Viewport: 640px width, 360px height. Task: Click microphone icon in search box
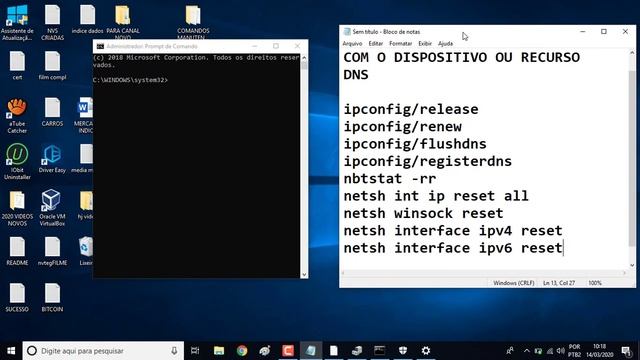[x=174, y=351]
